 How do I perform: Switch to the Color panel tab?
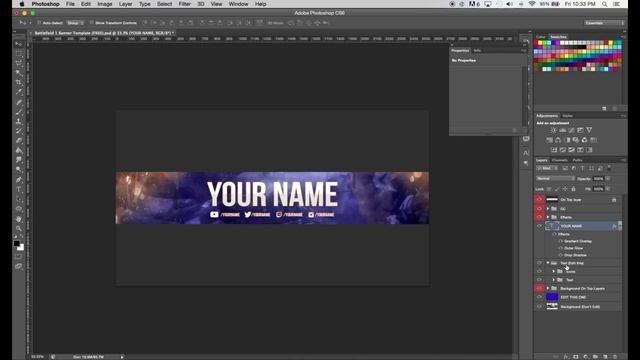tap(540, 37)
